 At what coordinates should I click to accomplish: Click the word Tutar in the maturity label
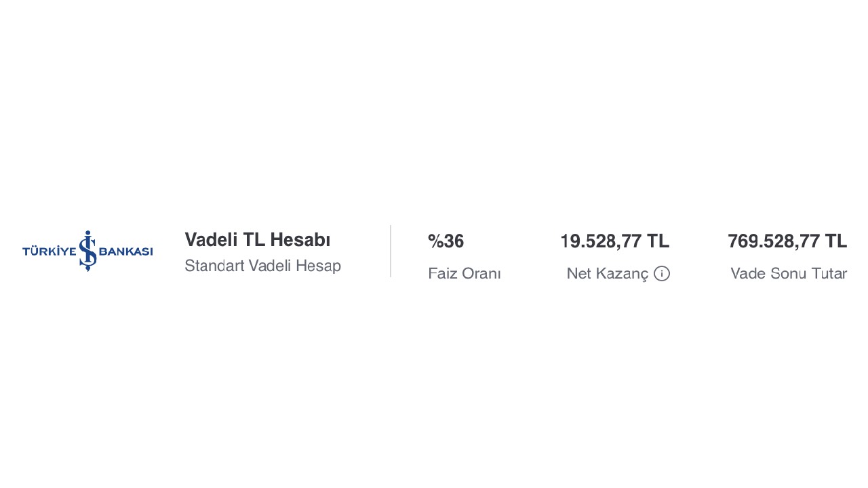(x=828, y=274)
